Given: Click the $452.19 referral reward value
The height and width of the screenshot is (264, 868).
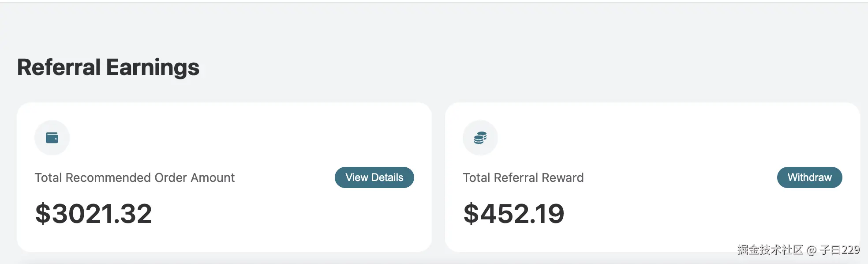Looking at the screenshot, I should [514, 214].
